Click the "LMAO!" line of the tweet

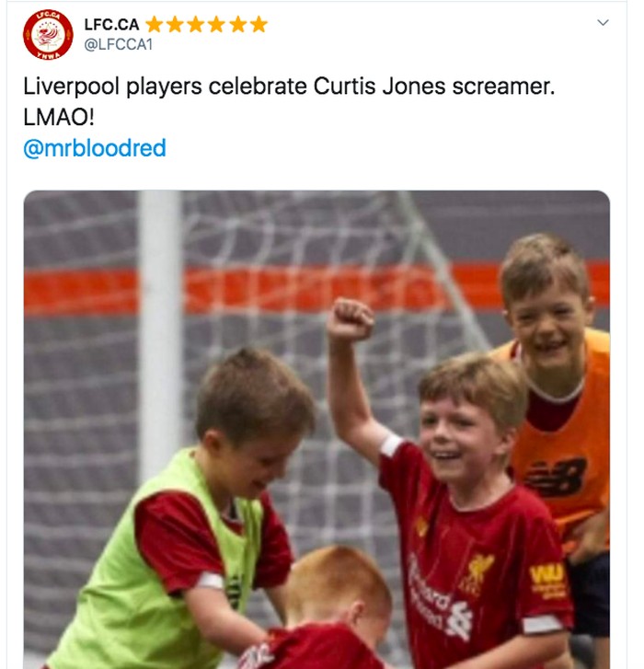click(59, 118)
